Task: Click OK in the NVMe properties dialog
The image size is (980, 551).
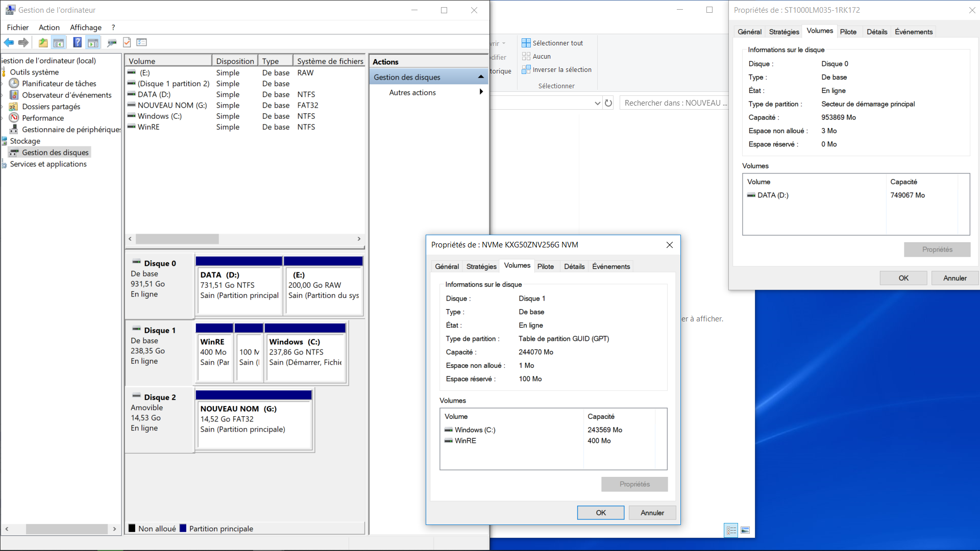Action: coord(601,513)
